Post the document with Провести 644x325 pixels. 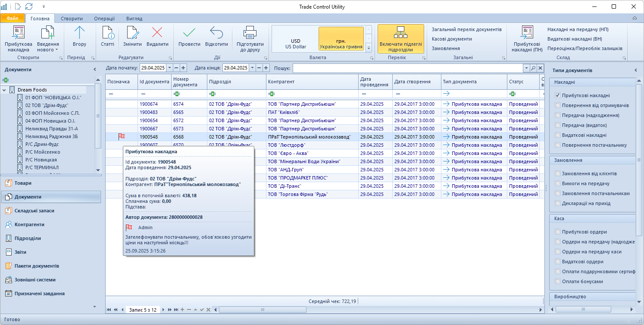pos(189,37)
